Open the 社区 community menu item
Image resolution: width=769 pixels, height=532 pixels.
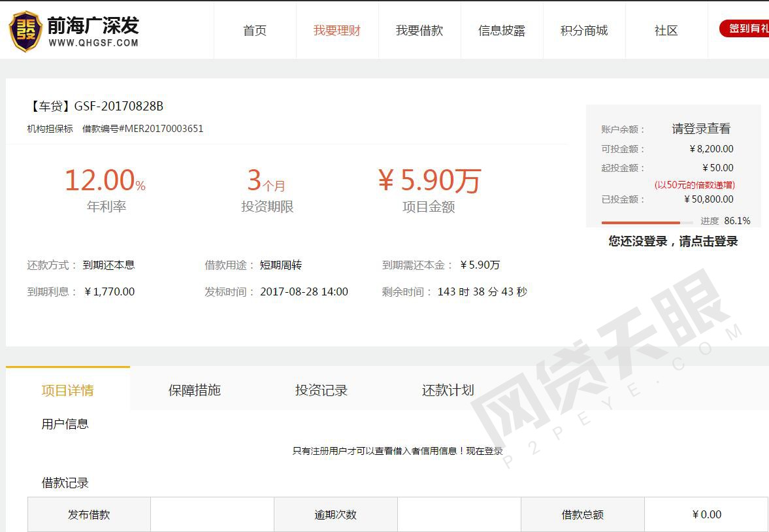tap(666, 31)
